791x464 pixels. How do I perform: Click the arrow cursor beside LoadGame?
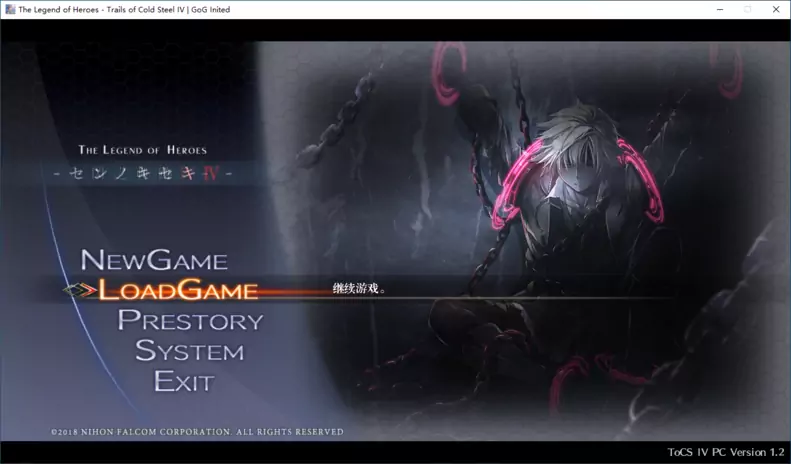coord(80,290)
